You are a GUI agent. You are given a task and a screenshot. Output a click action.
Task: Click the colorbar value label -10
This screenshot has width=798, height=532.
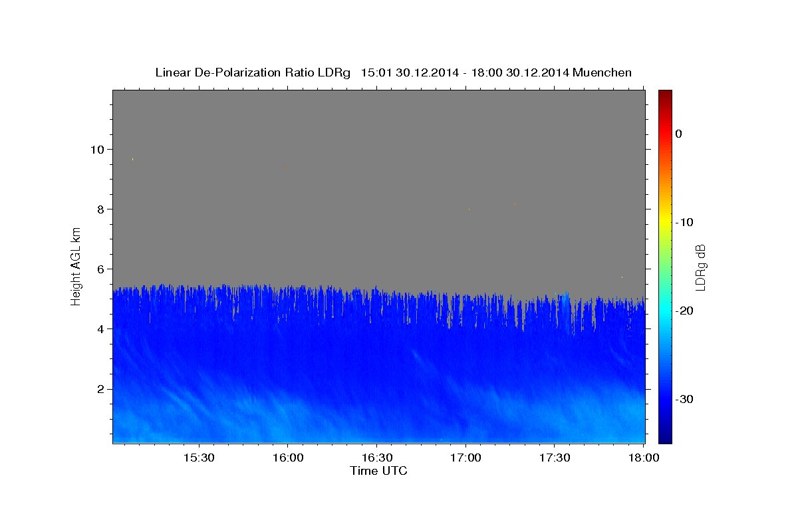(684, 222)
